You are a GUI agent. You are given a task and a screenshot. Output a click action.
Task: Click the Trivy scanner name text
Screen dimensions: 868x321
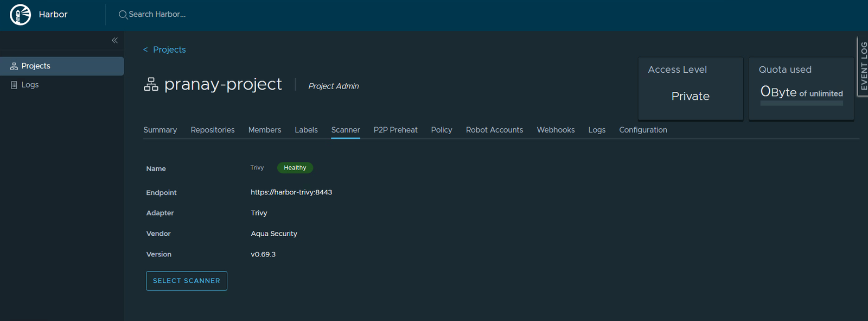pyautogui.click(x=257, y=168)
